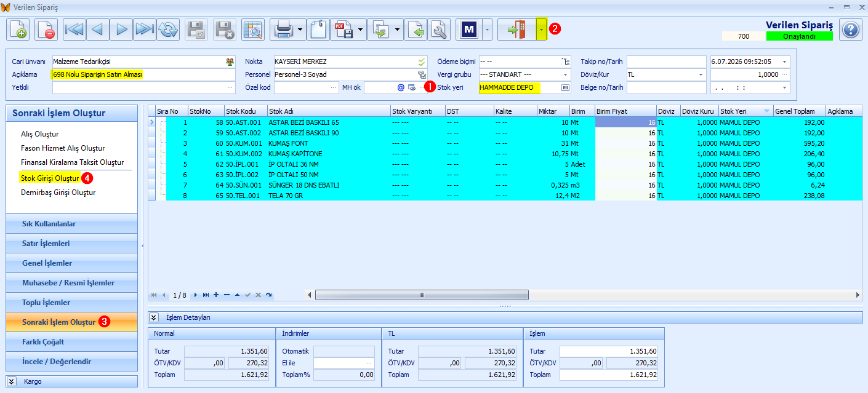868x393 pixels.
Task: Go to the first record in toolbar
Action: coord(74,29)
